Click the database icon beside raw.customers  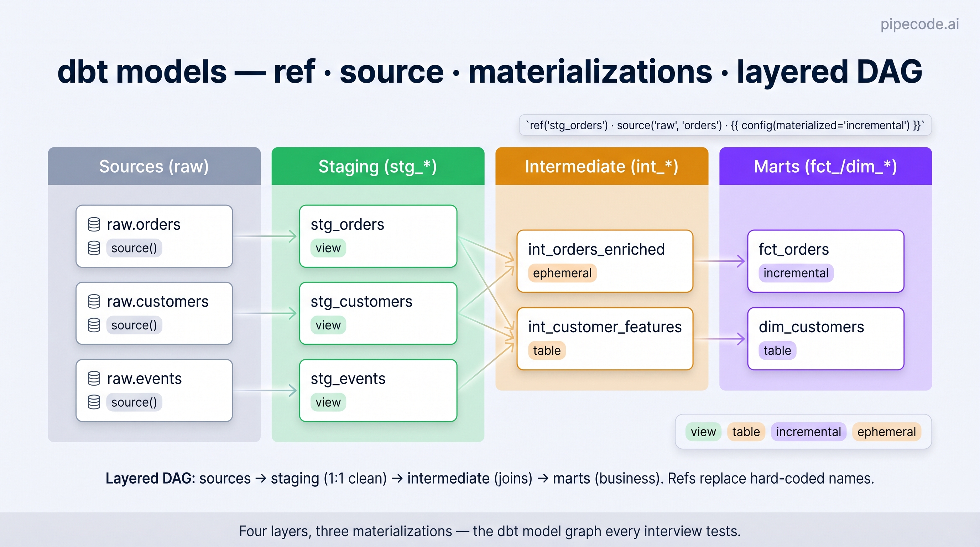(x=94, y=302)
